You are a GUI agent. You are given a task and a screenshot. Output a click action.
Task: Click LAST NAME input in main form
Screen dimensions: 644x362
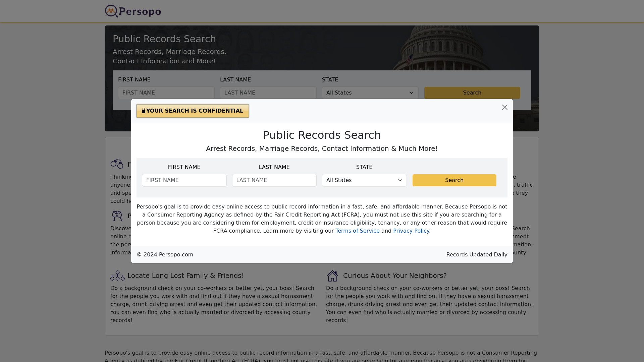click(268, 93)
